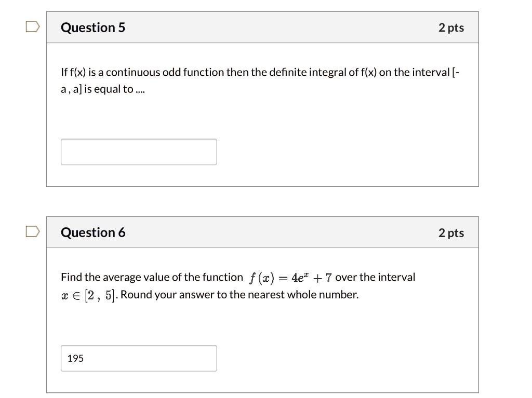The height and width of the screenshot is (398, 532).
Task: Click the Question 6 question text
Action: click(236, 285)
